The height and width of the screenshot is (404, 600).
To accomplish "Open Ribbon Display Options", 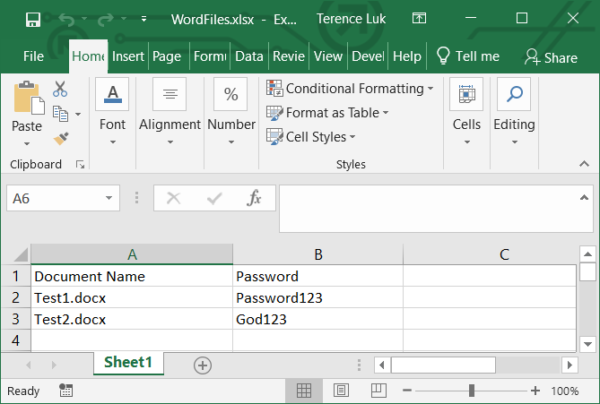I will click(419, 18).
